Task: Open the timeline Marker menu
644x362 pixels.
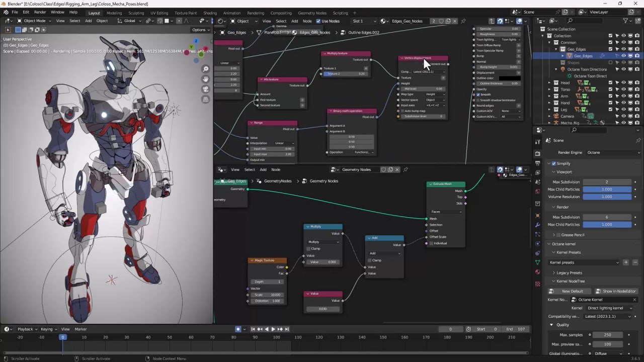Action: coord(80,329)
